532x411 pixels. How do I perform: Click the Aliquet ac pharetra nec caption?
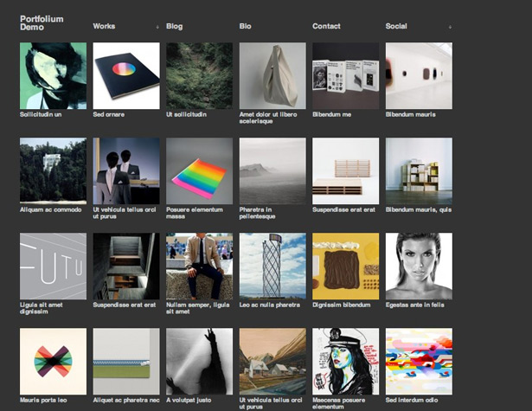coord(126,400)
